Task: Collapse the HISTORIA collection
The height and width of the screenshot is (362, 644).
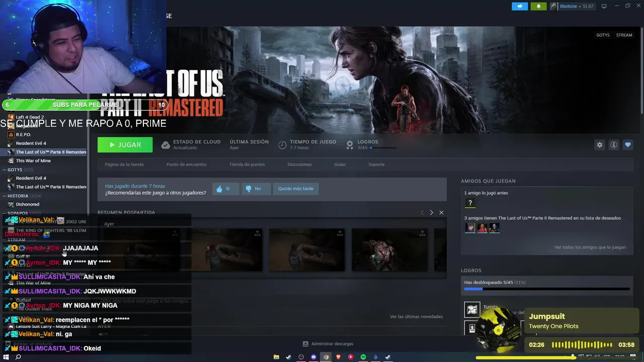Action: 5,196
